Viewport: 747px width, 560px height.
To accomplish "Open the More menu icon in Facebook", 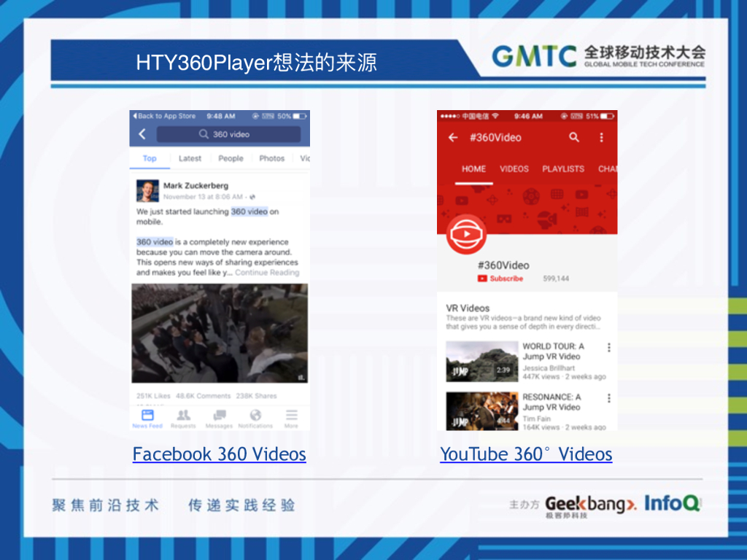I will [x=292, y=419].
